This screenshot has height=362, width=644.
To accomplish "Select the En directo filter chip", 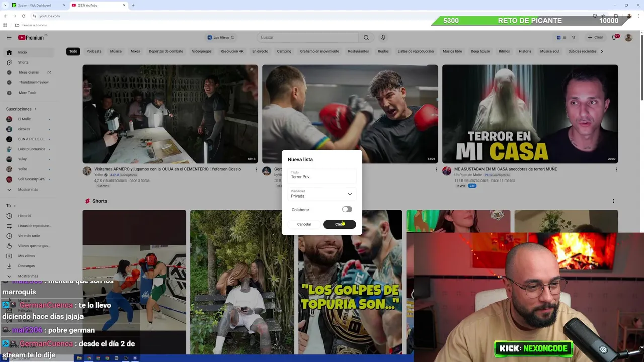I will click(260, 51).
